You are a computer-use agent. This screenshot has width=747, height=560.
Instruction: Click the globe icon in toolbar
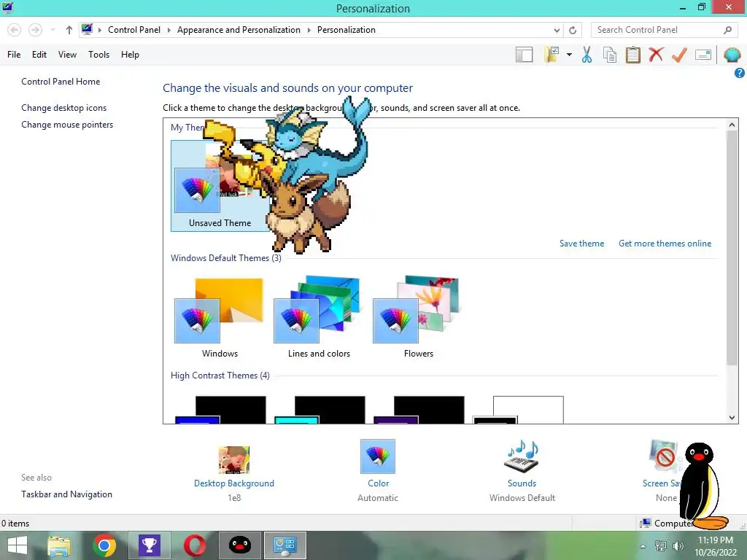click(732, 55)
